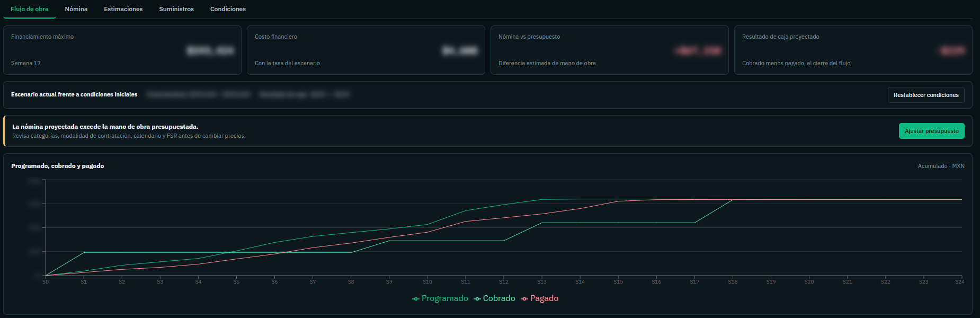Toggle the Pagado legend series
Screen dimensions: 980x318
pyautogui.click(x=540, y=298)
